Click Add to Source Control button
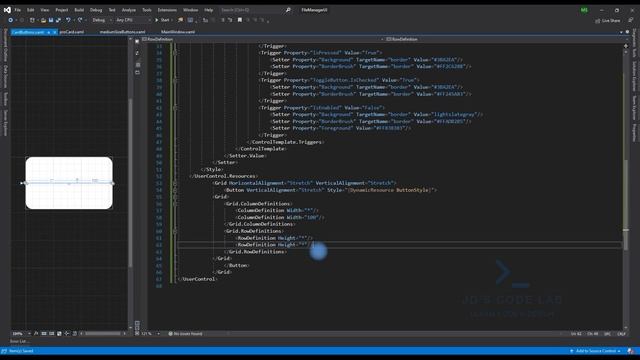 click(596, 351)
